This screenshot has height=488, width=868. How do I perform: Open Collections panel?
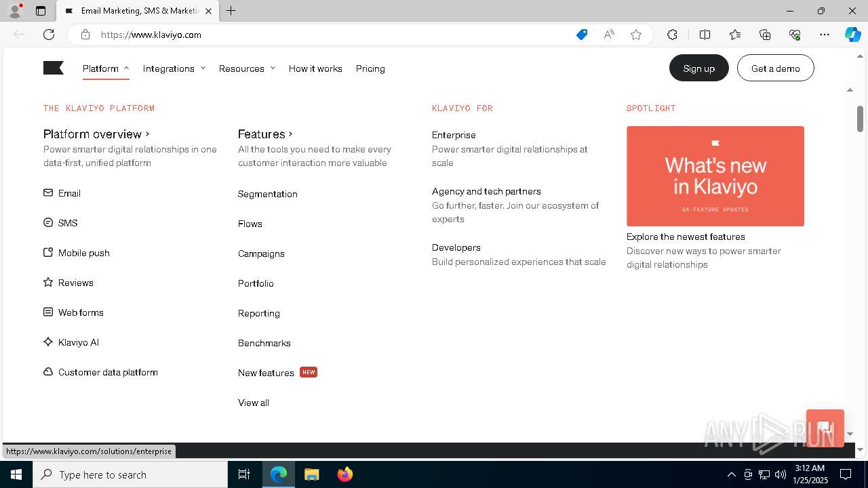(765, 35)
